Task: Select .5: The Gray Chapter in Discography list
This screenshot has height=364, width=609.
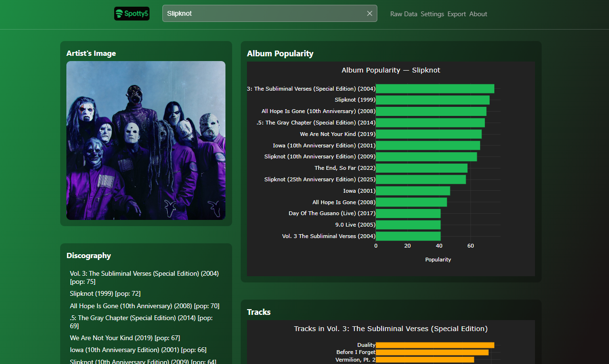Action: click(141, 322)
